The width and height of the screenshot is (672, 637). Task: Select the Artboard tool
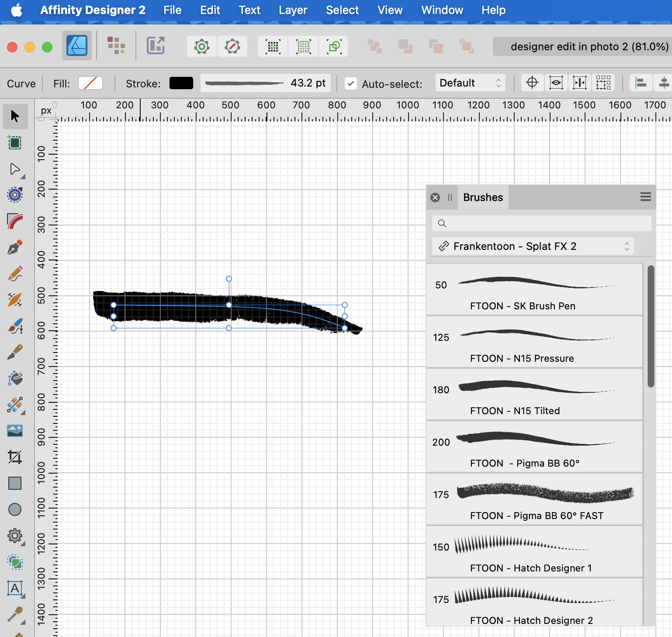click(x=15, y=142)
